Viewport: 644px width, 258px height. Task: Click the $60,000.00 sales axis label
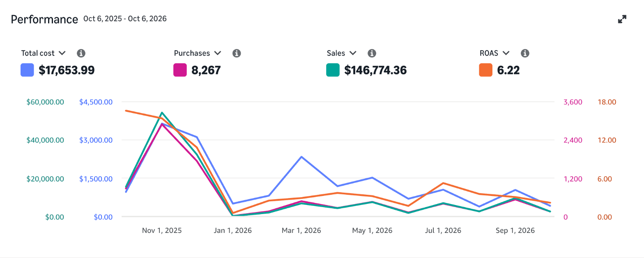[45, 102]
